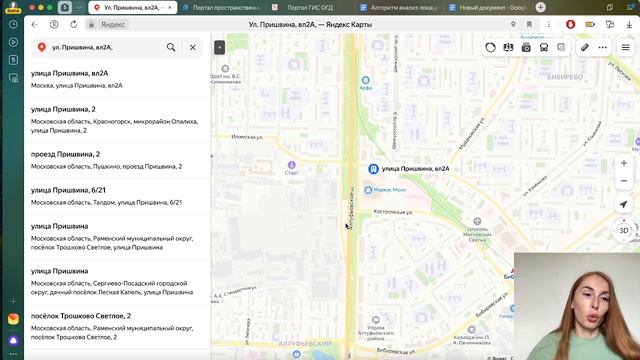Open the screenshot sidebar icon
This screenshot has width=640, height=360.
tap(13, 78)
